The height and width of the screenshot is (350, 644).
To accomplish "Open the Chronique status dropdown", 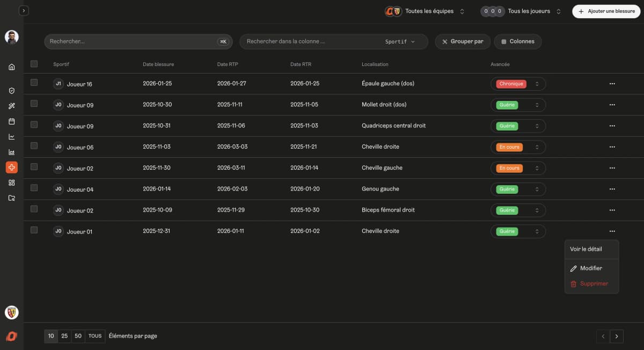I will point(518,84).
